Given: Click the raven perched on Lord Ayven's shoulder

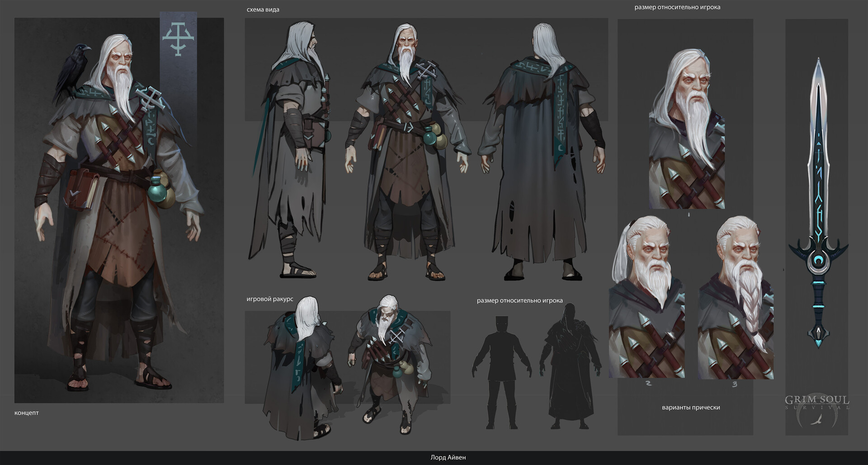Looking at the screenshot, I should [75, 66].
